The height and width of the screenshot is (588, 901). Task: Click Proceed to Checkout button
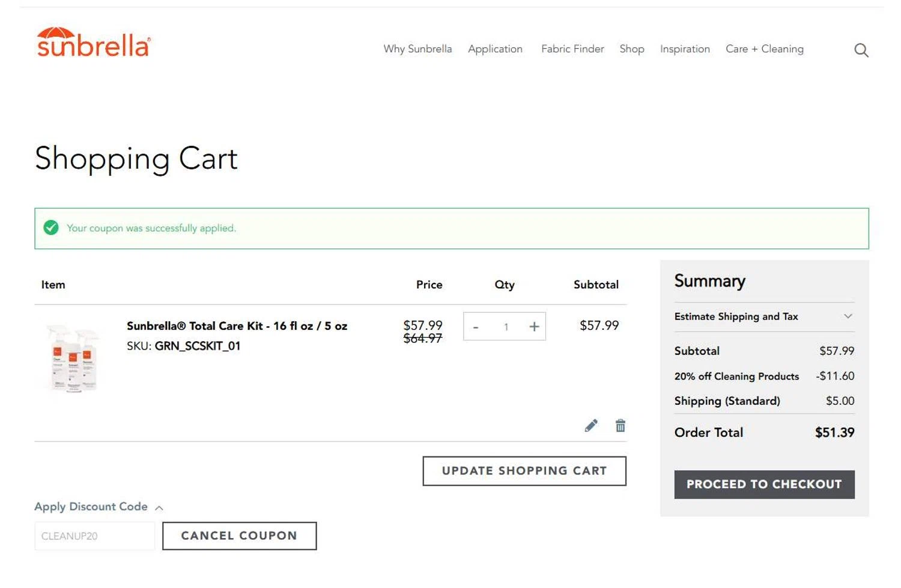click(x=764, y=484)
